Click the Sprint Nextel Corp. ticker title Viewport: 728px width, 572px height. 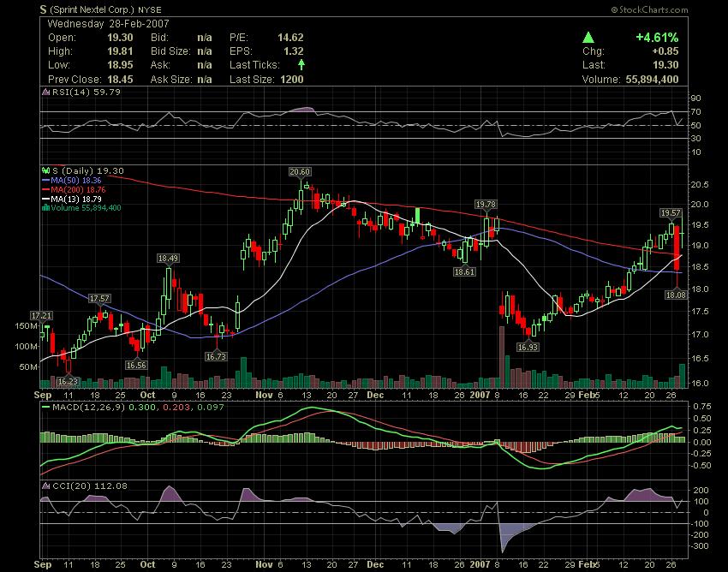[x=101, y=9]
